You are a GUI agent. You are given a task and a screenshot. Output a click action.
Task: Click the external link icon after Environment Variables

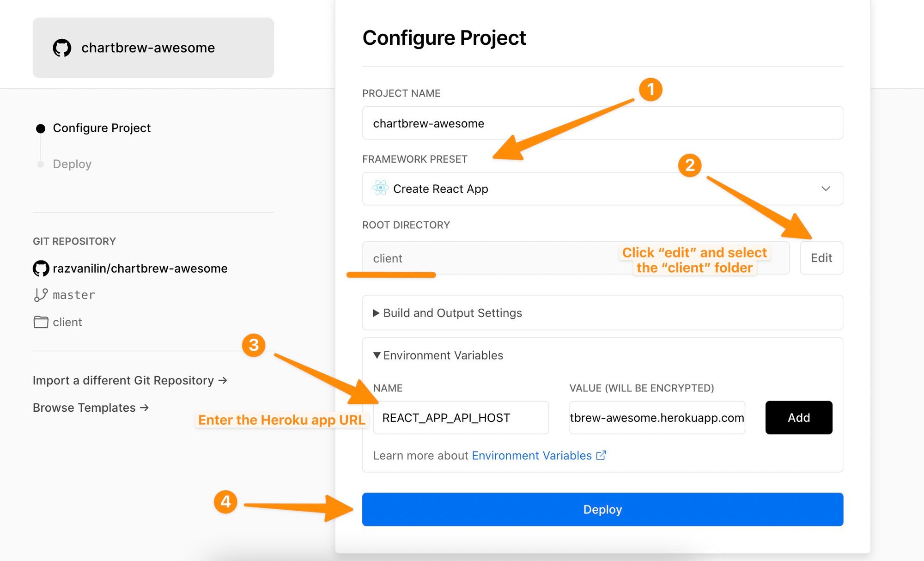(x=601, y=456)
